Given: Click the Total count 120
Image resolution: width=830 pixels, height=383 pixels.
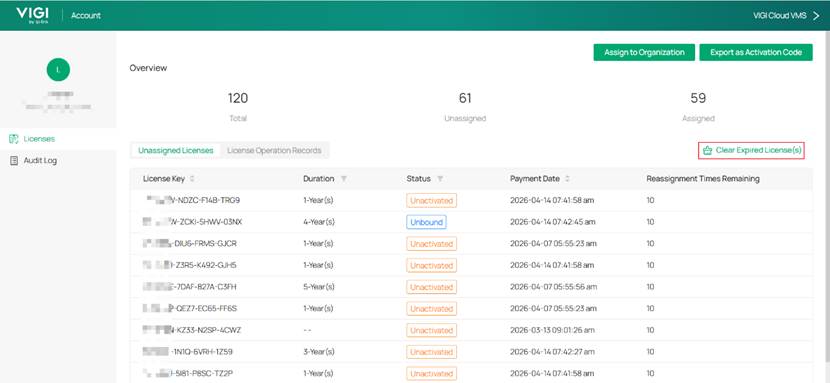Looking at the screenshot, I should coord(238,98).
